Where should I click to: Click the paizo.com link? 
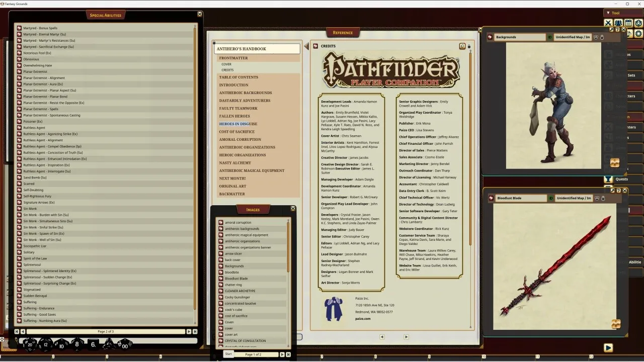coord(363,318)
